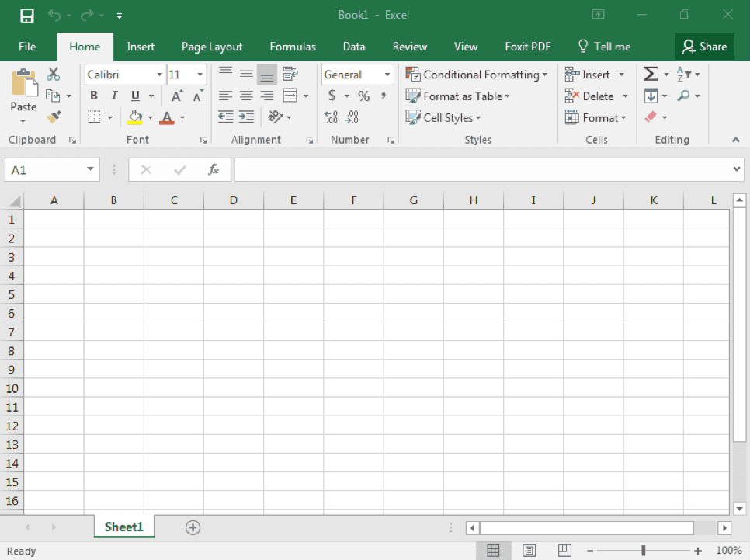Click the Cut scissors icon
Viewport: 750px width, 560px height.
(x=54, y=75)
